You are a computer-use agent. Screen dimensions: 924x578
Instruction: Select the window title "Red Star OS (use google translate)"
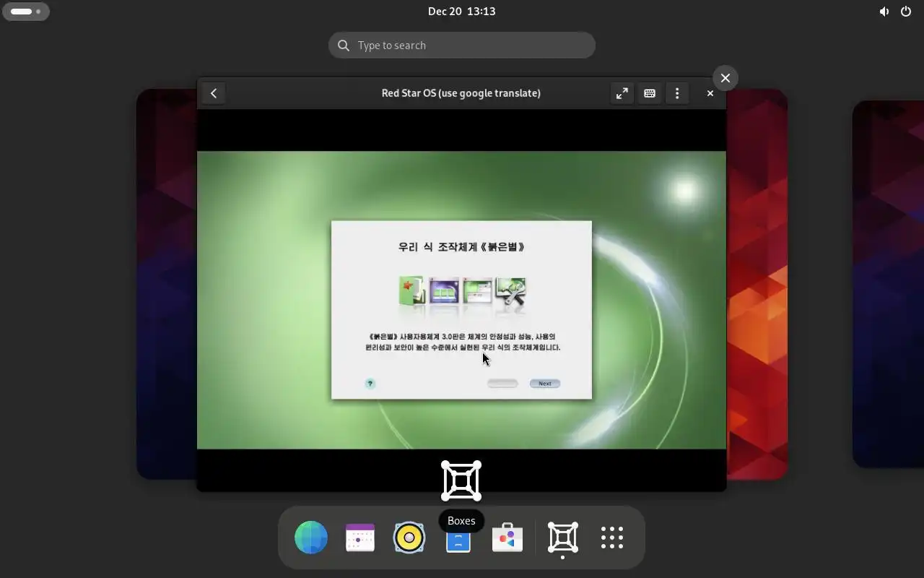tap(461, 93)
